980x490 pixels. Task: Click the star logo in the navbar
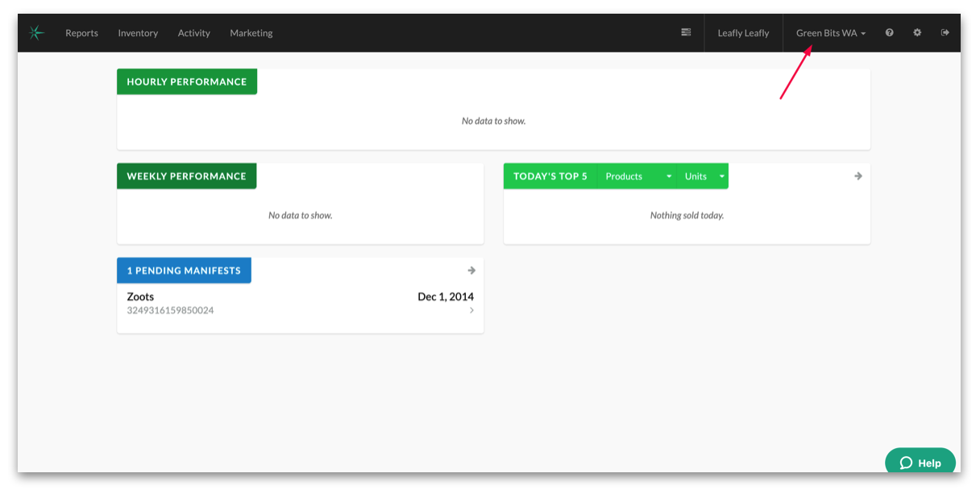36,33
